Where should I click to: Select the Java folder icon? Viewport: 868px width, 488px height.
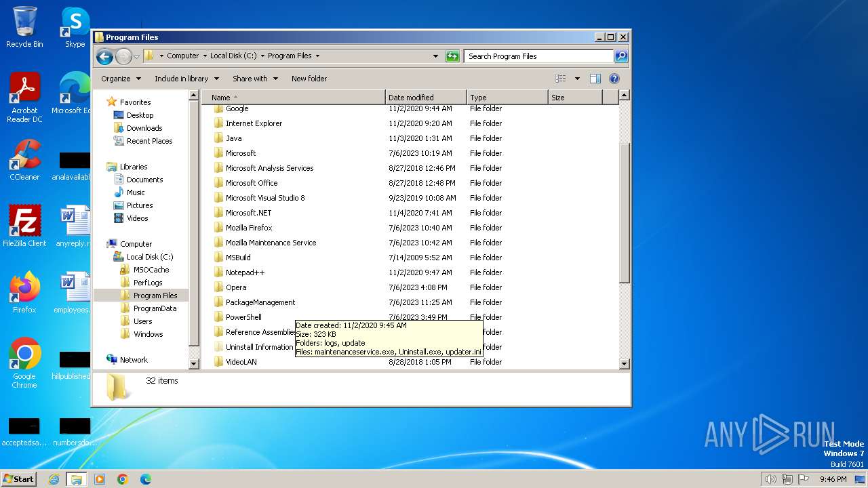click(x=218, y=138)
